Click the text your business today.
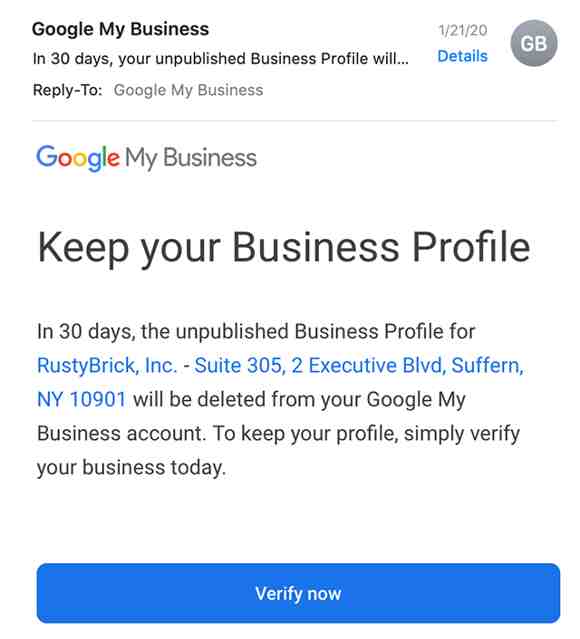The image size is (580, 639). point(131,467)
